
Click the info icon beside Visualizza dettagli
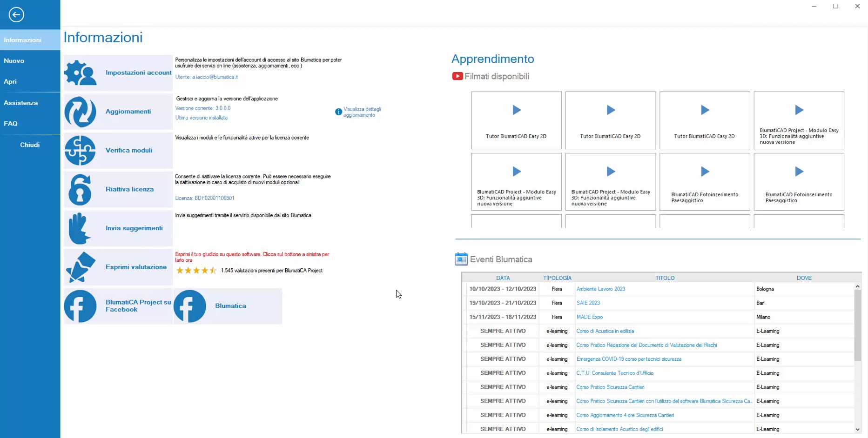pos(338,112)
